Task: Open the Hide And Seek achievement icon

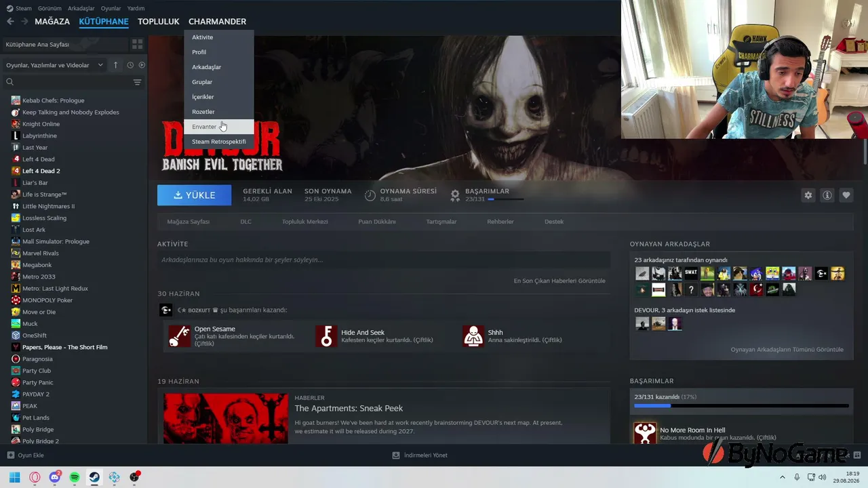Action: pos(326,336)
